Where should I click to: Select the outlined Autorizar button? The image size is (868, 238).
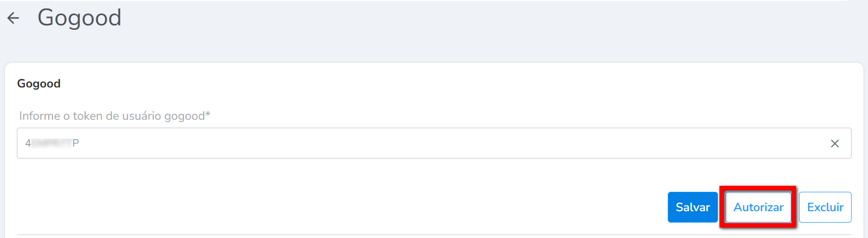tap(758, 207)
